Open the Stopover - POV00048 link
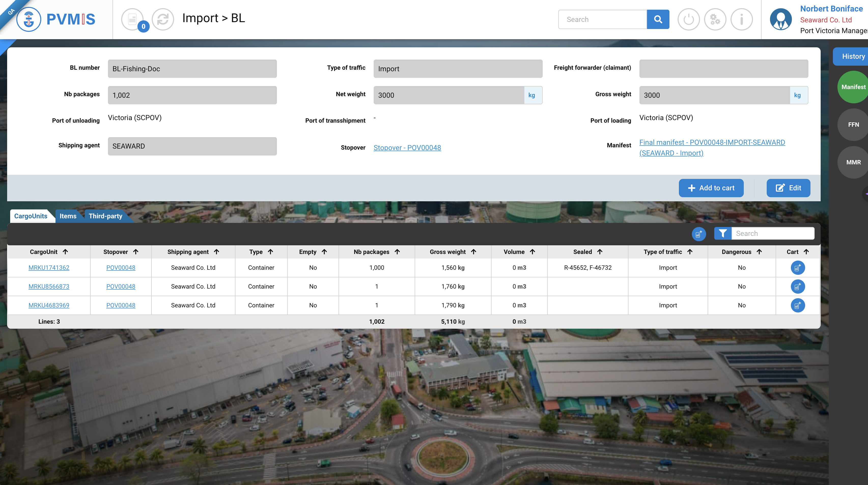The width and height of the screenshot is (868, 485). (407, 148)
